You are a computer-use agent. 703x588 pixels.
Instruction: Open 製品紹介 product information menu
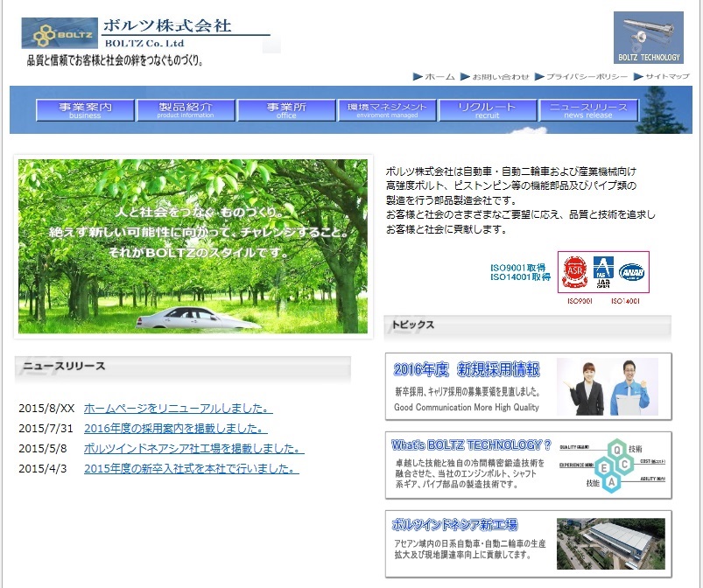pyautogui.click(x=186, y=110)
